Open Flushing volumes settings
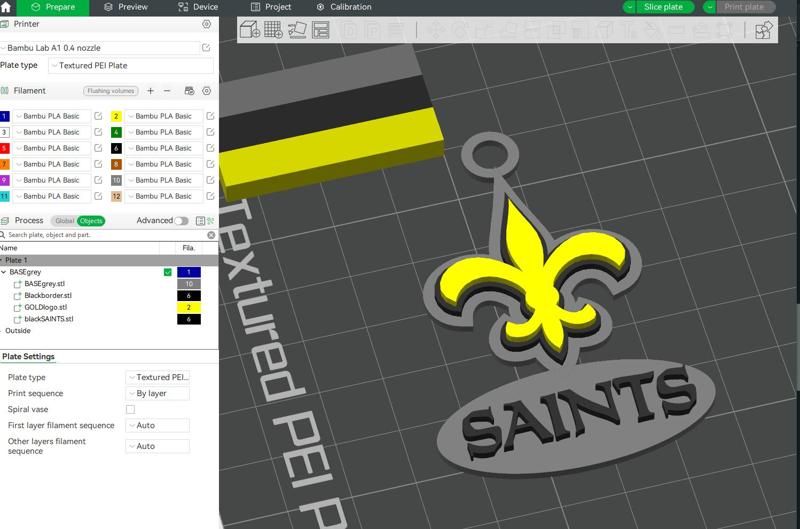800x529 pixels. [111, 91]
